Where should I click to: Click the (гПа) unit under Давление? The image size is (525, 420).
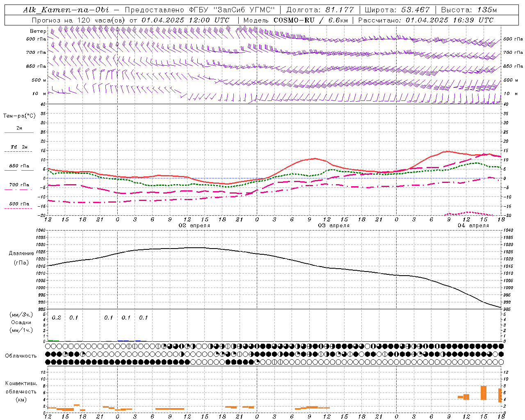(21, 262)
